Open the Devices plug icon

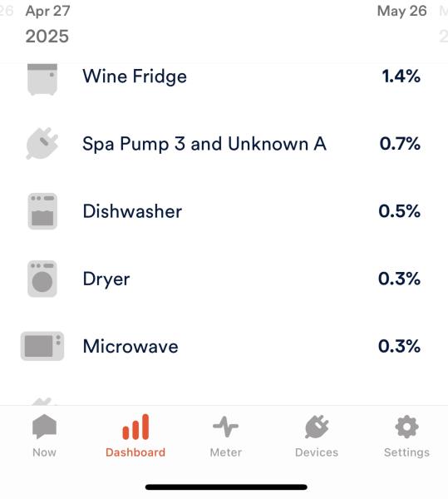point(317,427)
